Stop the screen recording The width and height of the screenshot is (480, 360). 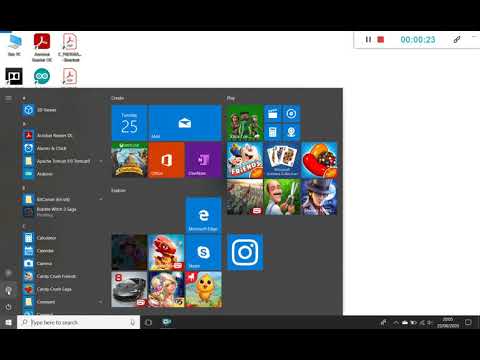pyautogui.click(x=381, y=40)
